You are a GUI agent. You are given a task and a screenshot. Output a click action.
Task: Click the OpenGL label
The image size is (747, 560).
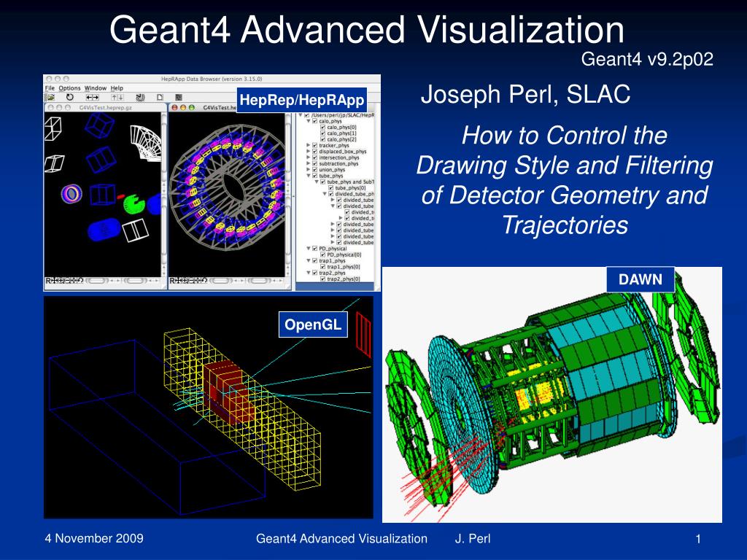point(313,324)
